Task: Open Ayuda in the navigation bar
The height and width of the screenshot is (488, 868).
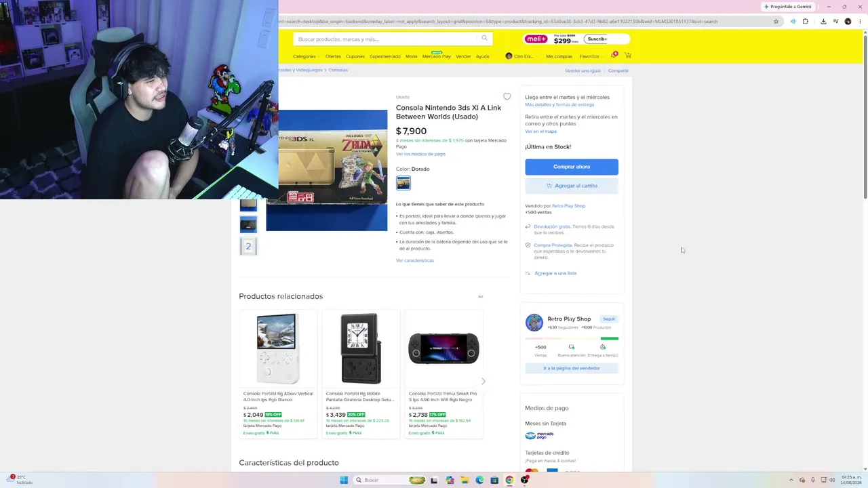Action: point(482,56)
